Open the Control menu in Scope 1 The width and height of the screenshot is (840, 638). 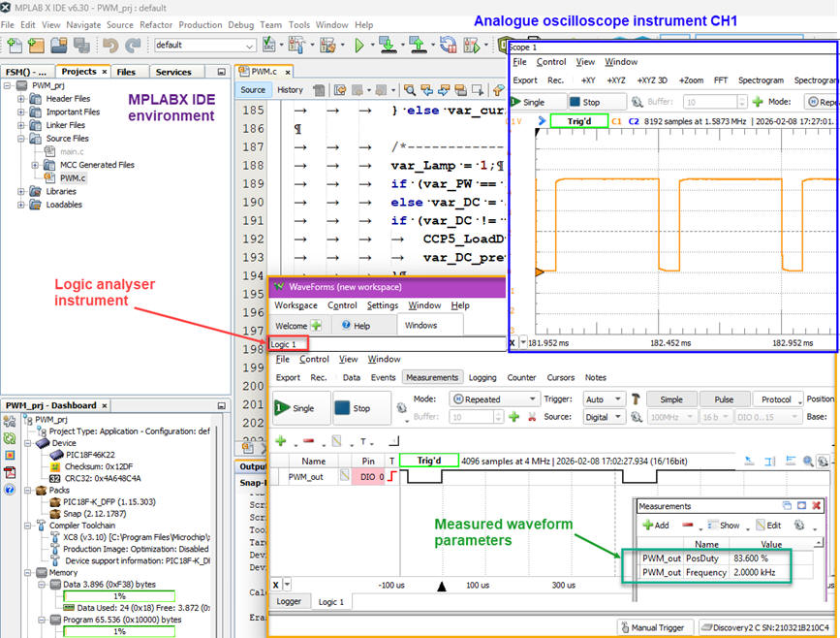pyautogui.click(x=551, y=61)
